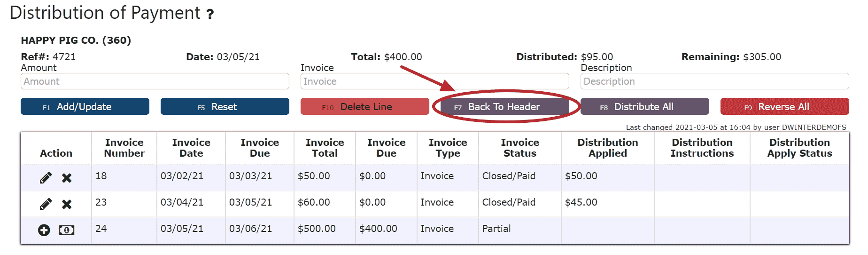Image resolution: width=868 pixels, height=255 pixels.
Task: Click the Distribution Applied column header
Action: point(607,148)
